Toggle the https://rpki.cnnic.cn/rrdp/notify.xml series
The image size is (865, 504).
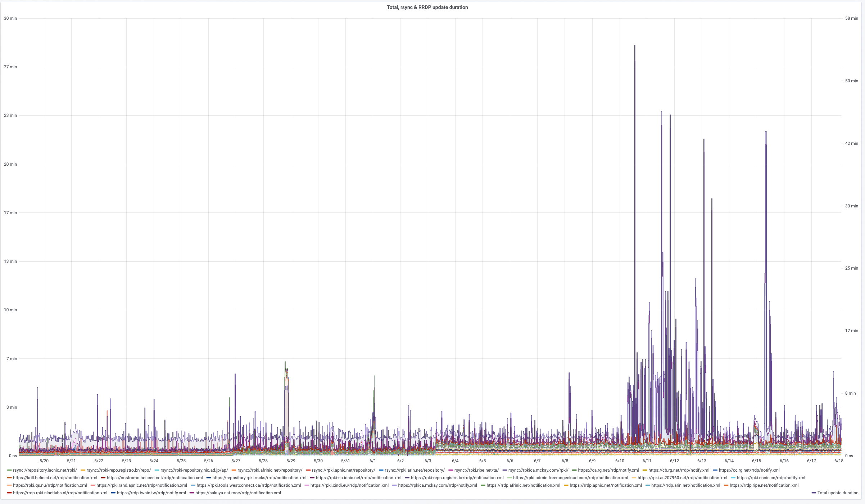(x=770, y=478)
